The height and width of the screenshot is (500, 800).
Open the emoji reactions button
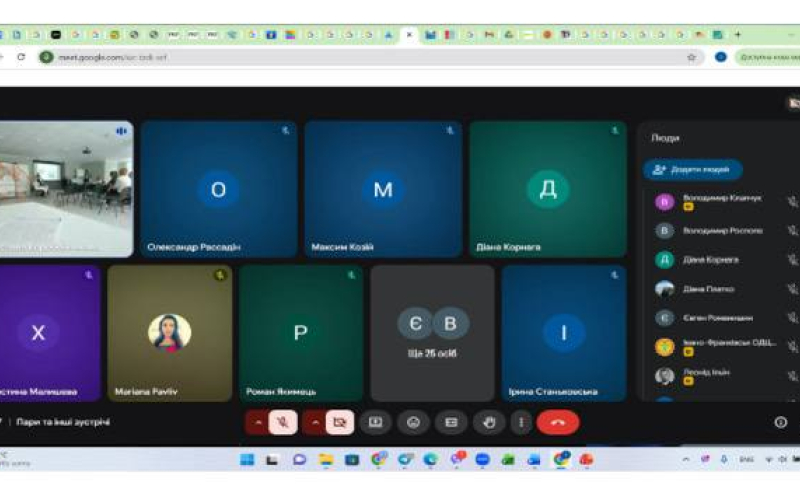413,422
